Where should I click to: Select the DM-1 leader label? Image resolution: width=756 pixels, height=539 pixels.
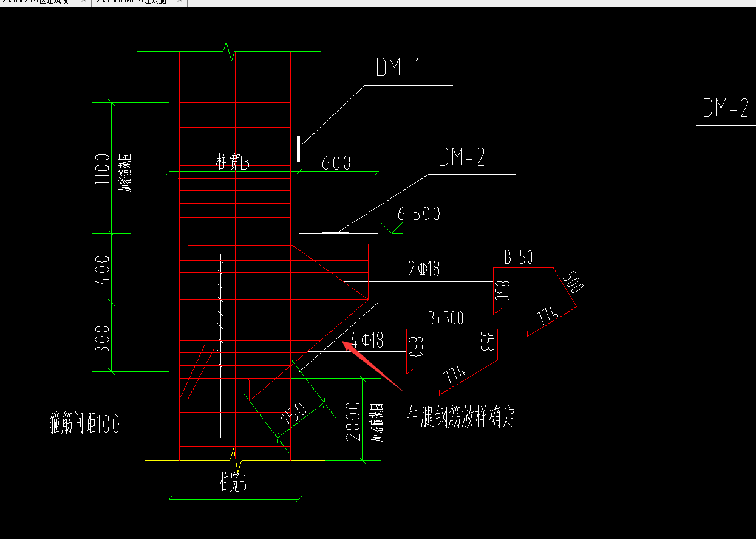[x=398, y=68]
